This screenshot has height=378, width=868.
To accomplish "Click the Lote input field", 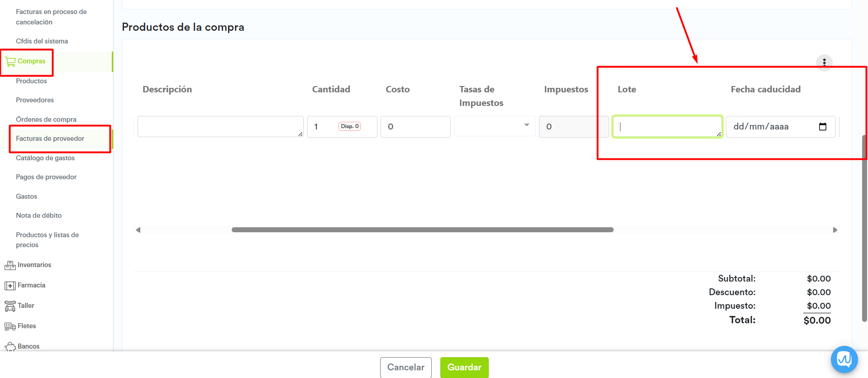I will click(x=667, y=126).
